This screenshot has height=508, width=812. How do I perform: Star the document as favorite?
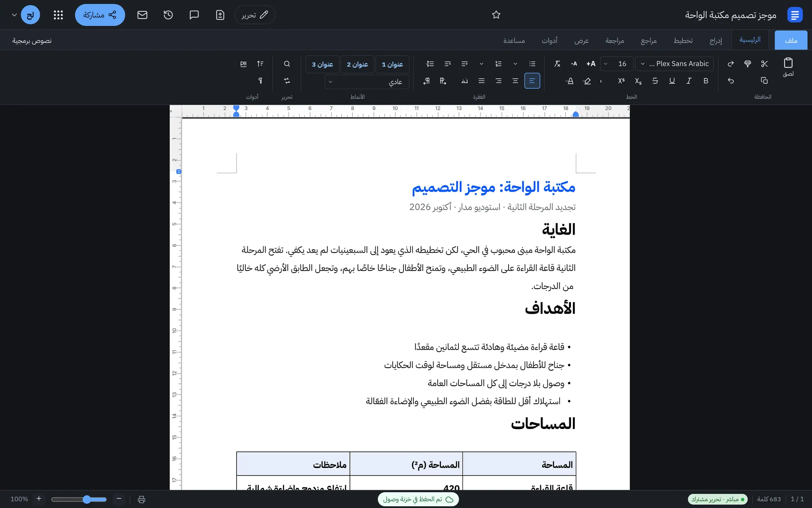click(x=496, y=15)
